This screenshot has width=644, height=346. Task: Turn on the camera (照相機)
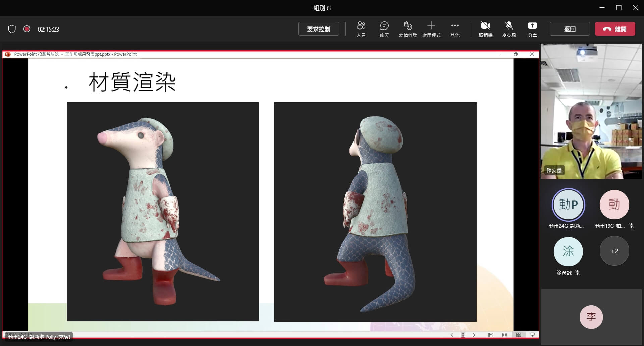(x=485, y=29)
